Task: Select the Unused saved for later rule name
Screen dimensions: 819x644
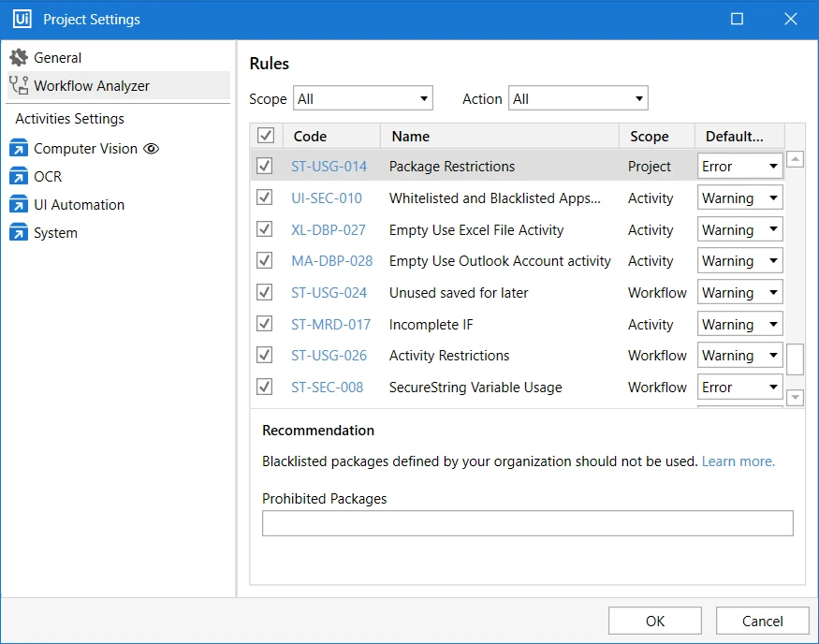Action: coord(459,292)
